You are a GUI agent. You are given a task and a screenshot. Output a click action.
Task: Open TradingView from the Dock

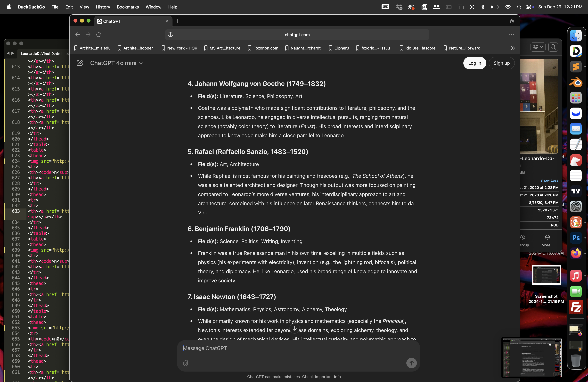coord(576,191)
